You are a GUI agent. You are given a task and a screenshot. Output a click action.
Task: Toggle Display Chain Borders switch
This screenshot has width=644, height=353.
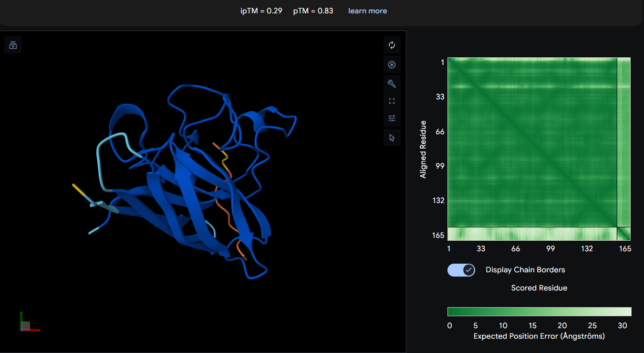461,270
